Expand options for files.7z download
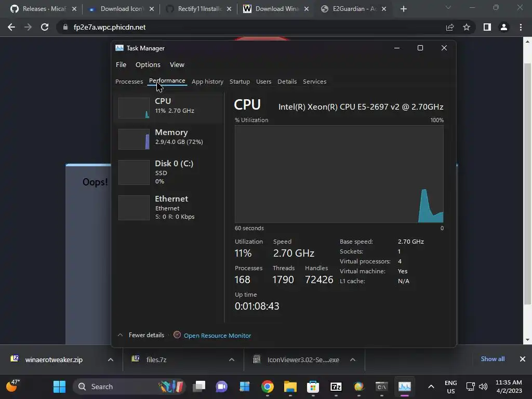 click(232, 360)
